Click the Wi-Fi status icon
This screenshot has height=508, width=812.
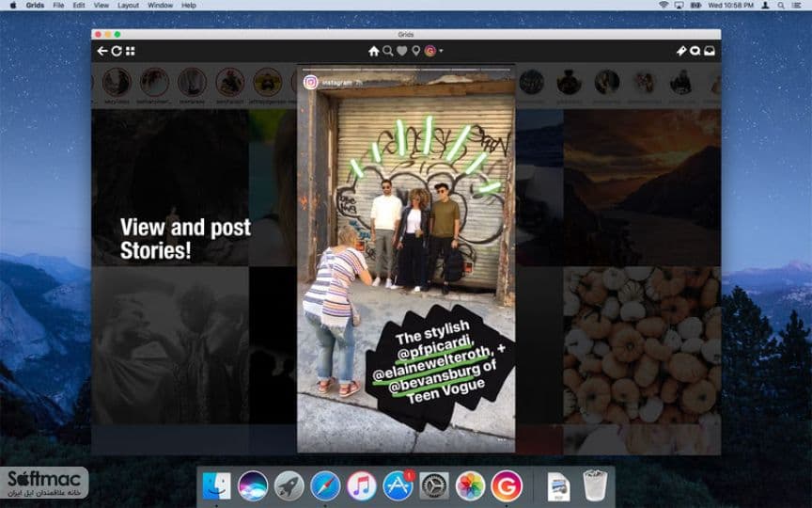click(664, 6)
